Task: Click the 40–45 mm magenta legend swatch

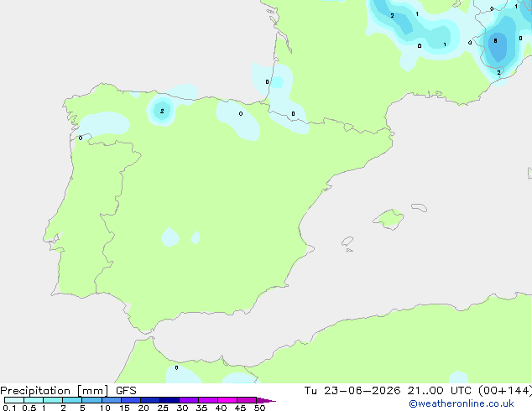Action: pyautogui.click(x=227, y=400)
